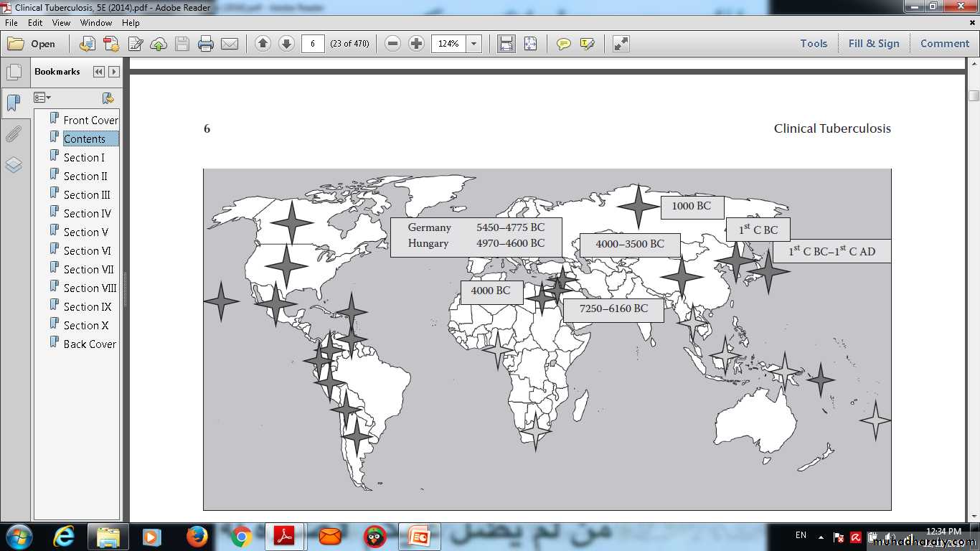
Task: Select the Section IV bookmark
Action: [x=87, y=214]
